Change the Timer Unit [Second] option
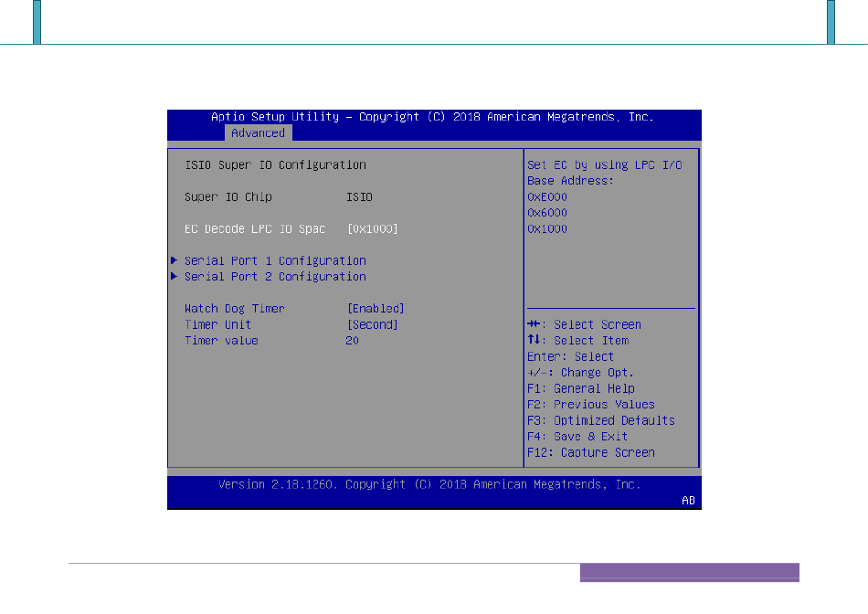The width and height of the screenshot is (868, 614). [x=372, y=324]
